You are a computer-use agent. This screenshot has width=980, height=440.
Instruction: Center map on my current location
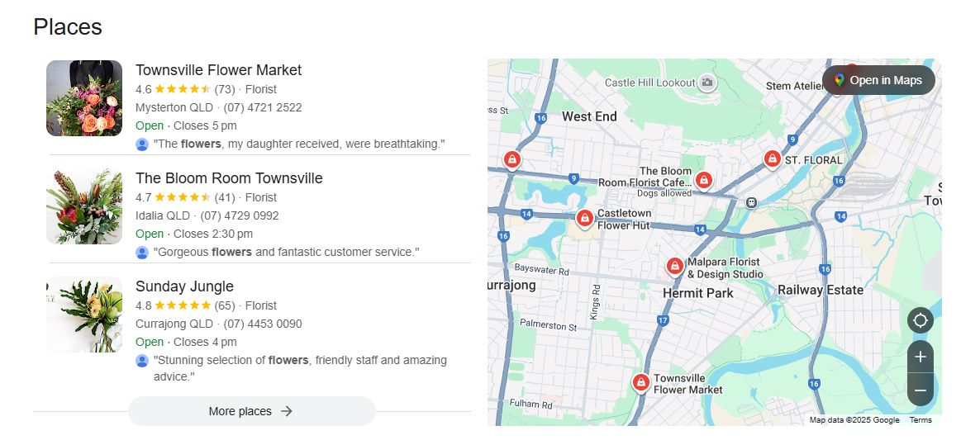point(920,320)
